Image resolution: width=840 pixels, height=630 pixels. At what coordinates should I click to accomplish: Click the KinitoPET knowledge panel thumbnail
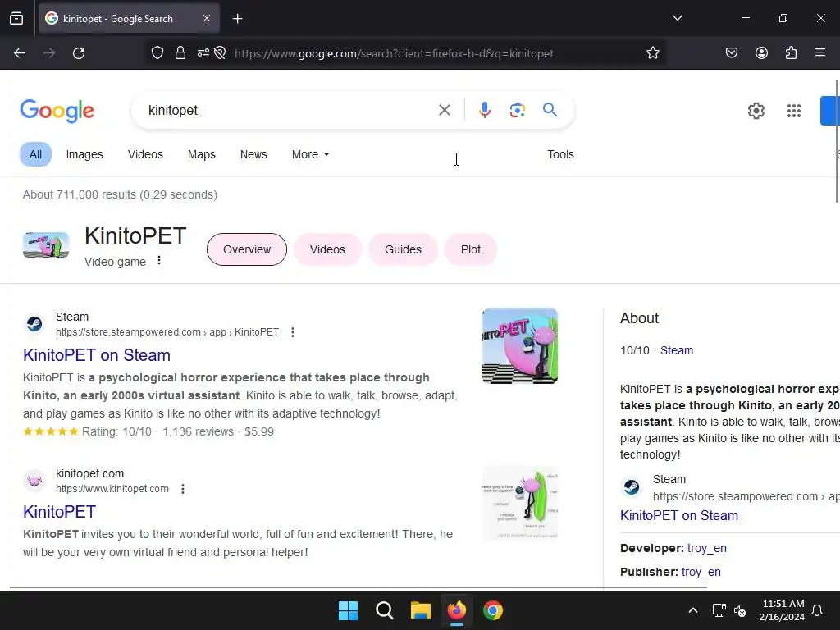(46, 246)
